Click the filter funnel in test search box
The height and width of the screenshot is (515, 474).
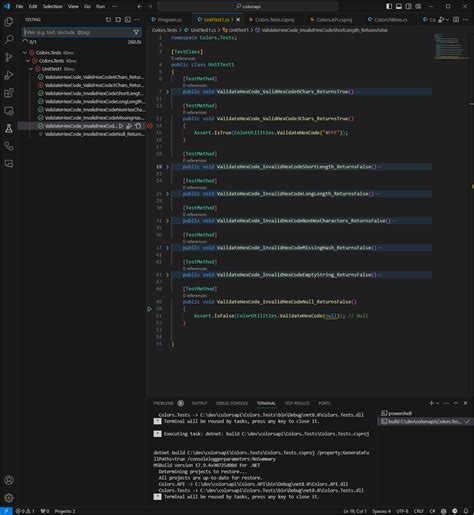tap(136, 32)
